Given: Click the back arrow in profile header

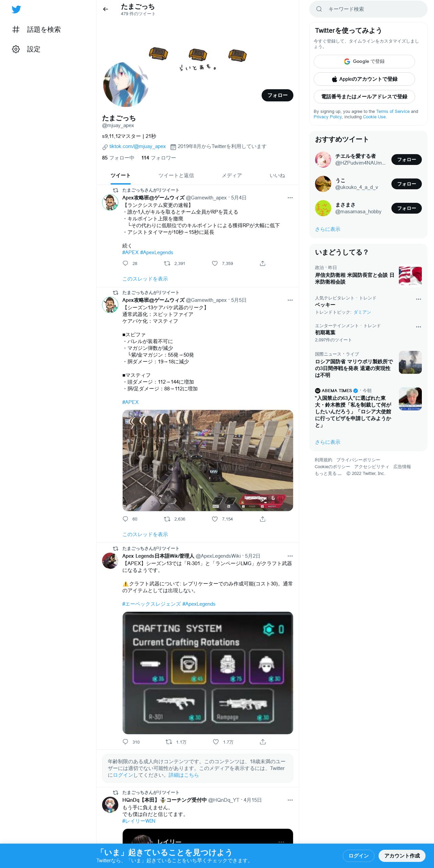Looking at the screenshot, I should (x=105, y=9).
